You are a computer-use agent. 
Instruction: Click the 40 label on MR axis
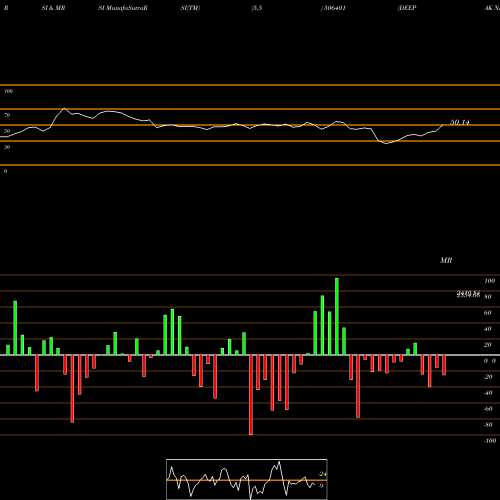coord(488,329)
